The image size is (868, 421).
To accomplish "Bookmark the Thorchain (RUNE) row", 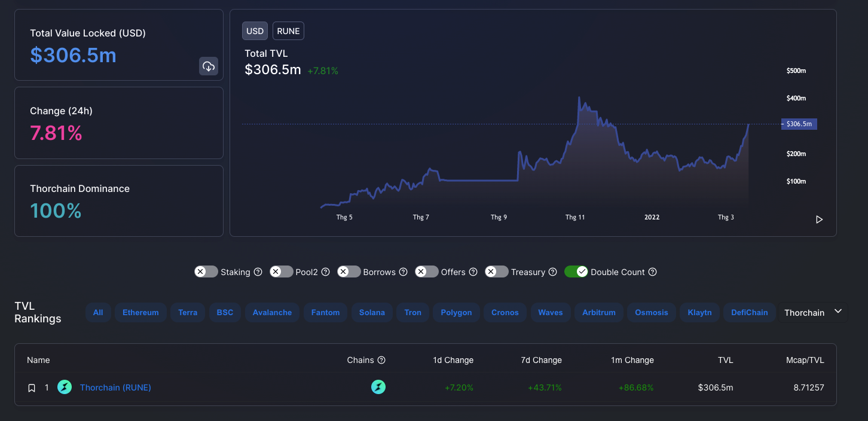I will (x=32, y=388).
